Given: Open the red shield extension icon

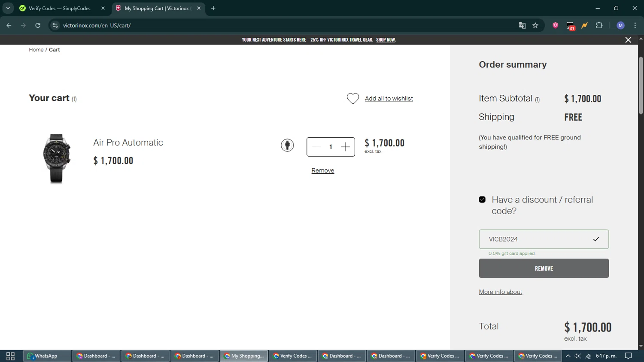Looking at the screenshot, I should (555, 25).
